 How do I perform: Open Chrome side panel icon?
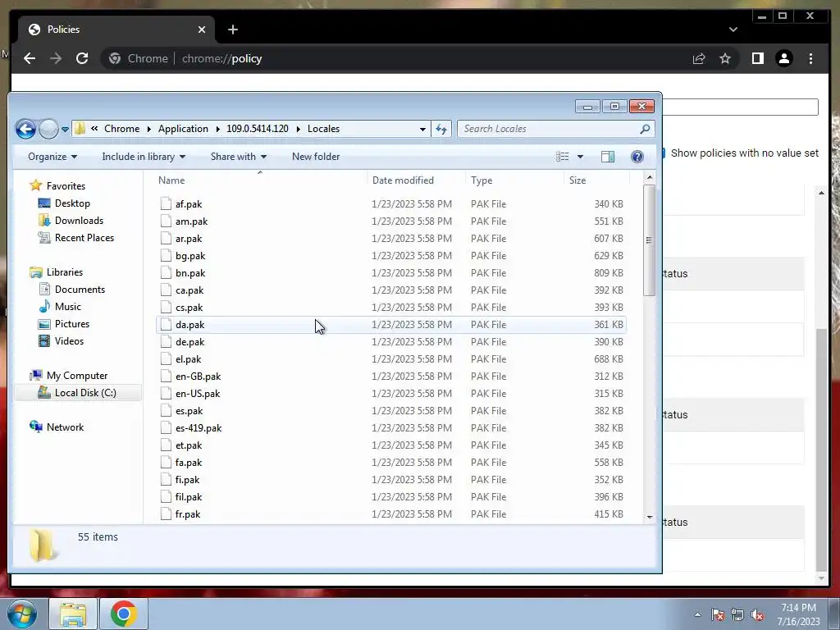pos(757,58)
